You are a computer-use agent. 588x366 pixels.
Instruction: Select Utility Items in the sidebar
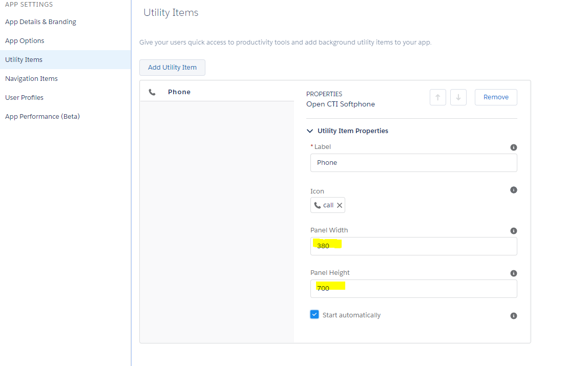click(x=24, y=60)
